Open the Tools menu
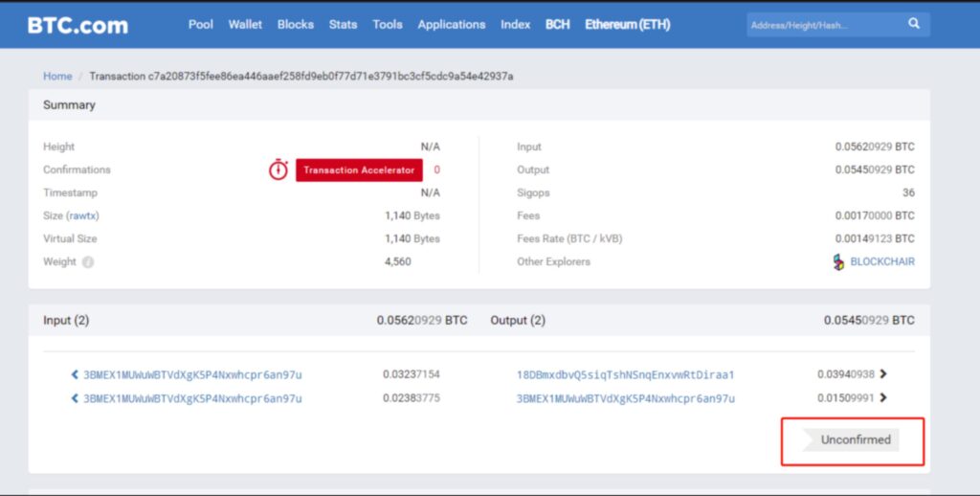This screenshot has width=980, height=496. click(388, 24)
